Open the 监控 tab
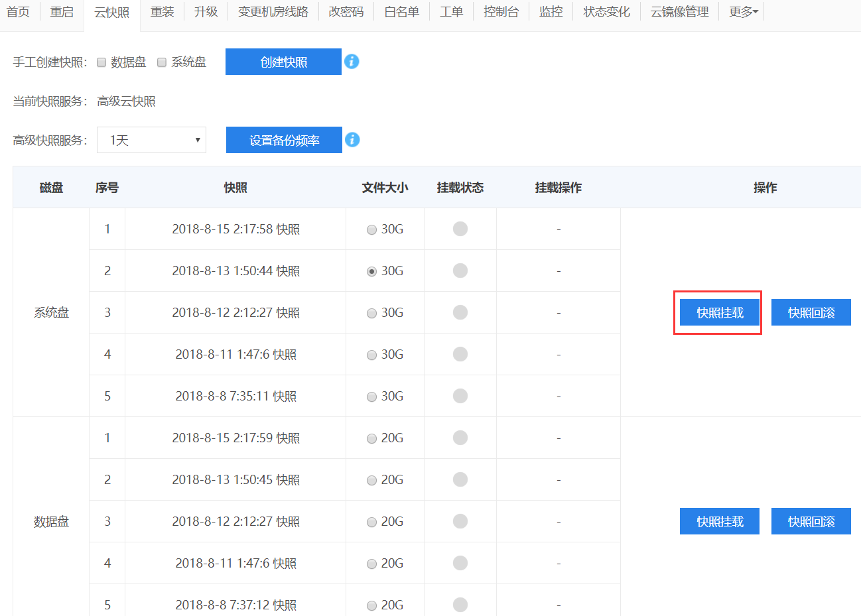861x616 pixels. point(551,12)
